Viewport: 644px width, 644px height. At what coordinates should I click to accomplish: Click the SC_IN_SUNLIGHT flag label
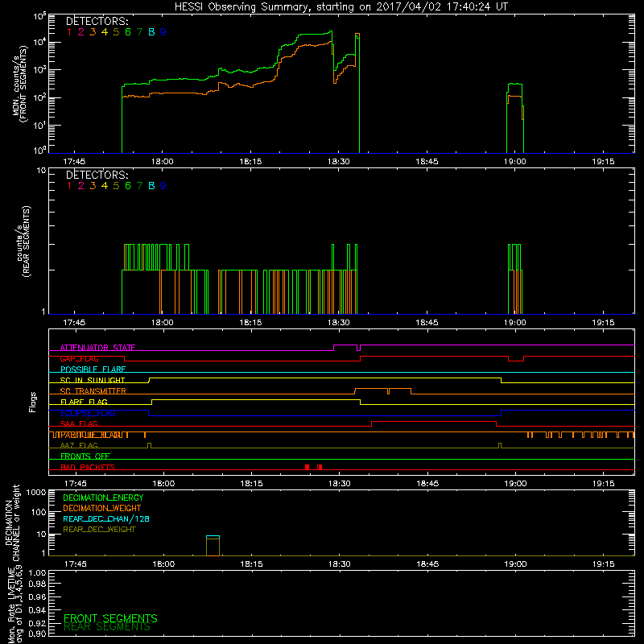pos(93,380)
